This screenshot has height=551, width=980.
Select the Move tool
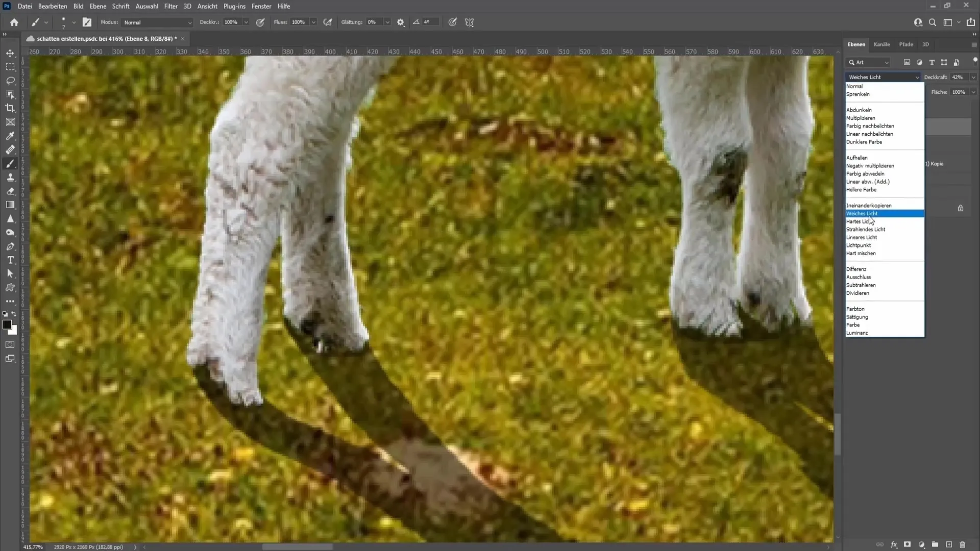(10, 53)
